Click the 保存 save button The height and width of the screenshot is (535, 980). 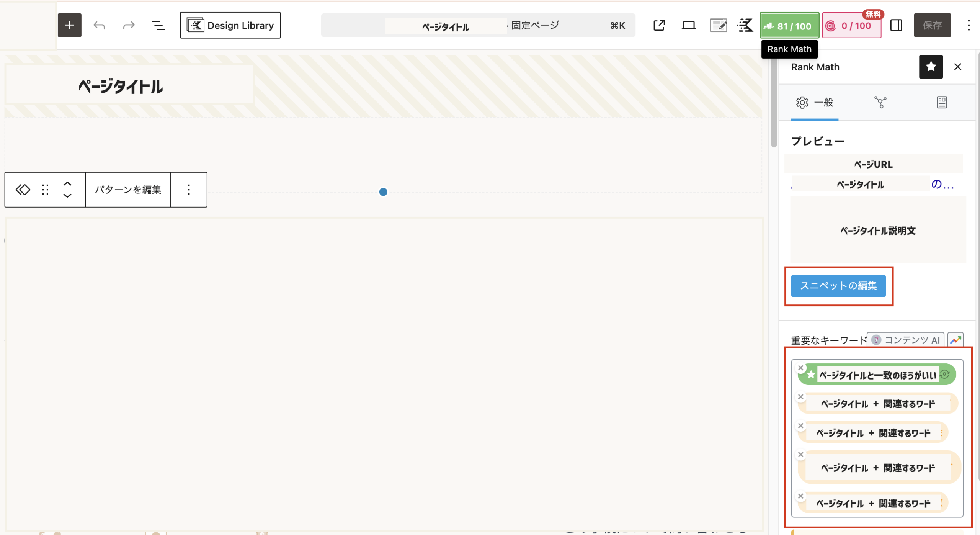coord(932,25)
